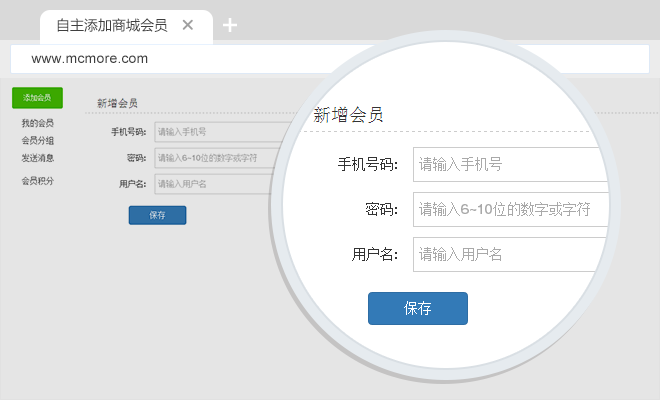Select 会员积分 in the sidebar
Screen dimensions: 660x400
click(x=38, y=181)
